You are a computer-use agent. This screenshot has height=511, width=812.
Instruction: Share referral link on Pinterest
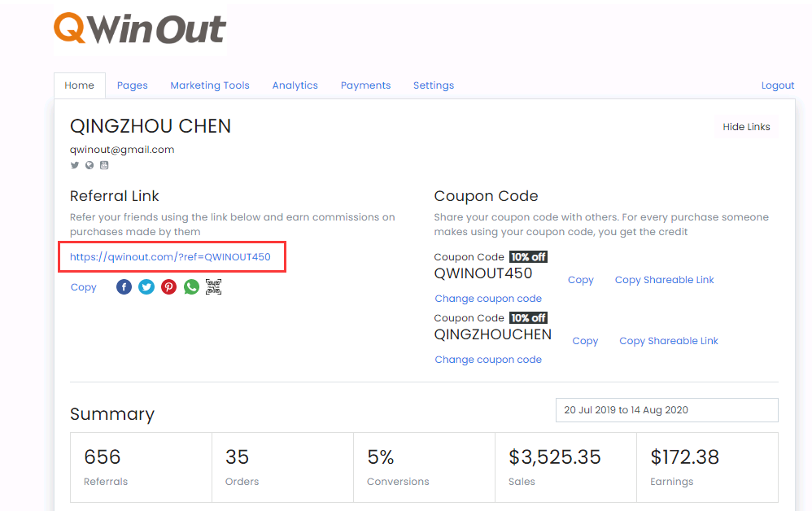click(x=168, y=286)
